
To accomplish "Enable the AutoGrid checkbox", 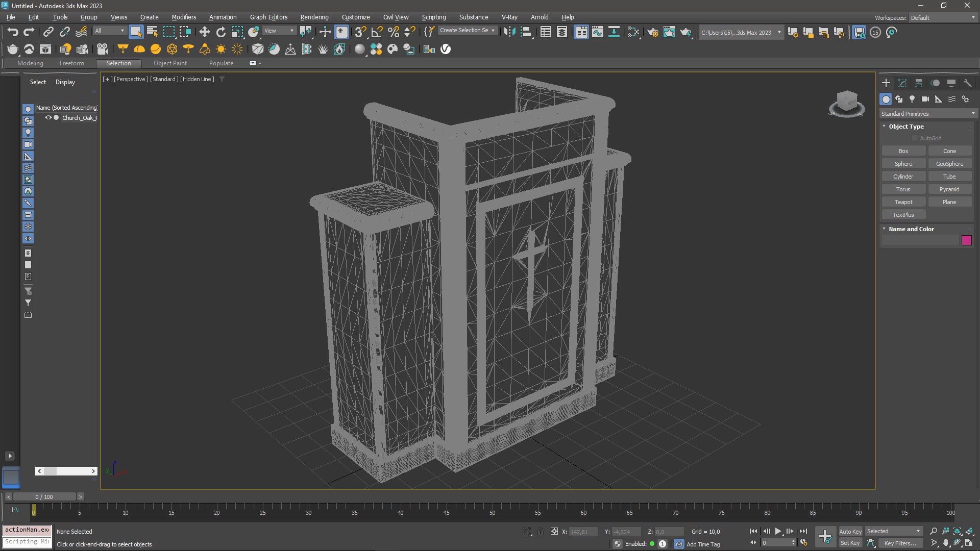I will [x=915, y=138].
